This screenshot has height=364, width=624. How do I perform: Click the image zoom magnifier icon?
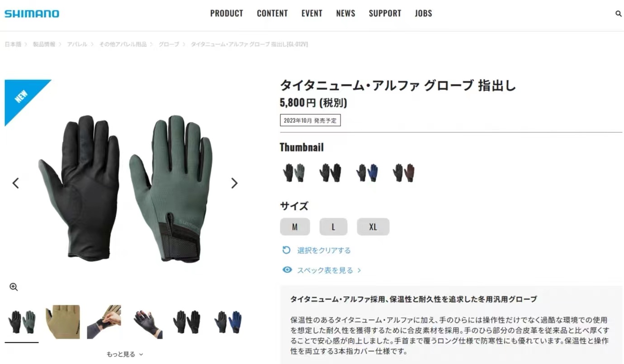14,287
